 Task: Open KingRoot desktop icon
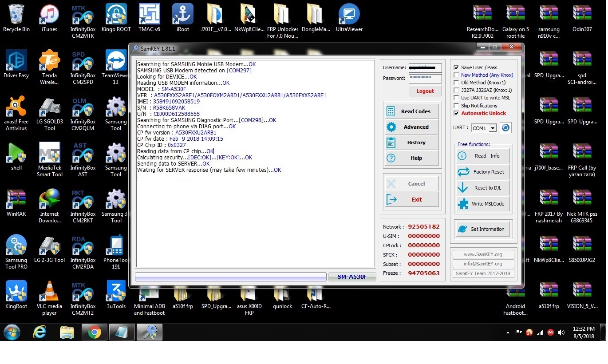16,296
